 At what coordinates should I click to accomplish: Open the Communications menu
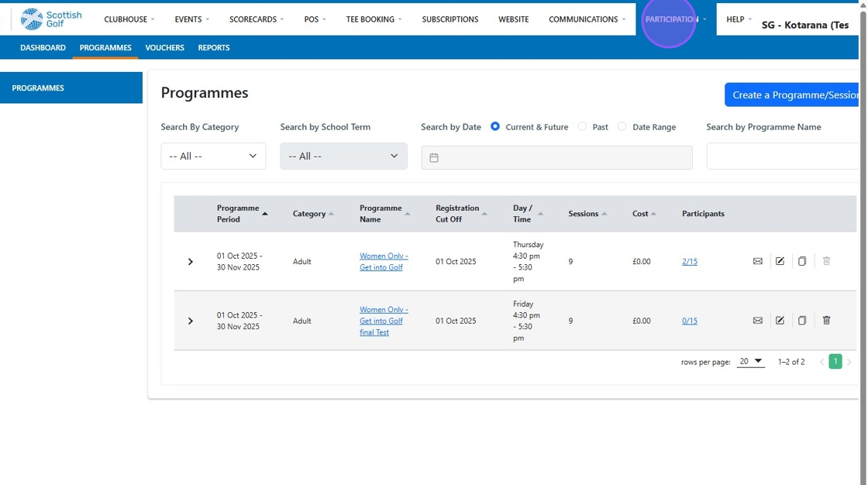coord(587,19)
